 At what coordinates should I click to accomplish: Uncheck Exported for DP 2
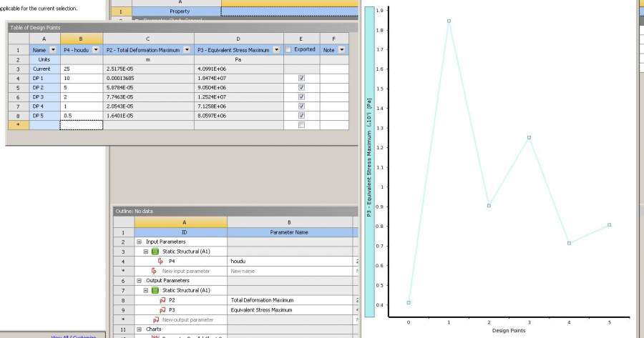(301, 87)
